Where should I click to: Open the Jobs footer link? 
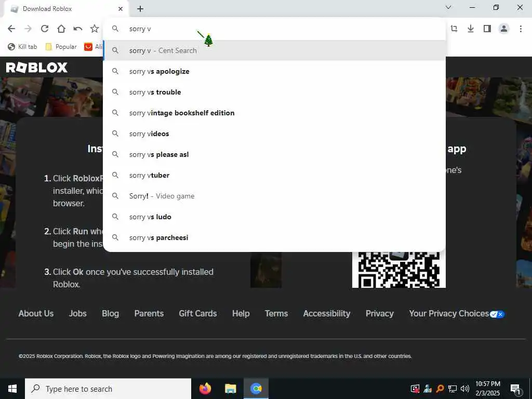(x=78, y=313)
